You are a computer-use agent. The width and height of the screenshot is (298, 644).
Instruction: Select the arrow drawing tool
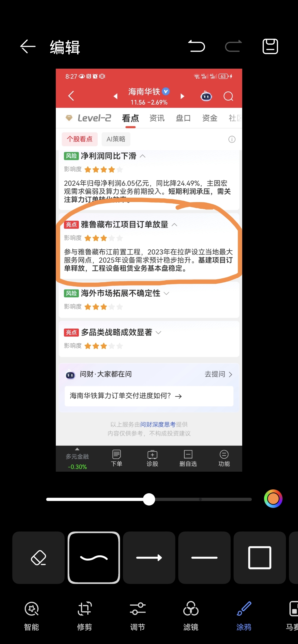pos(149,558)
